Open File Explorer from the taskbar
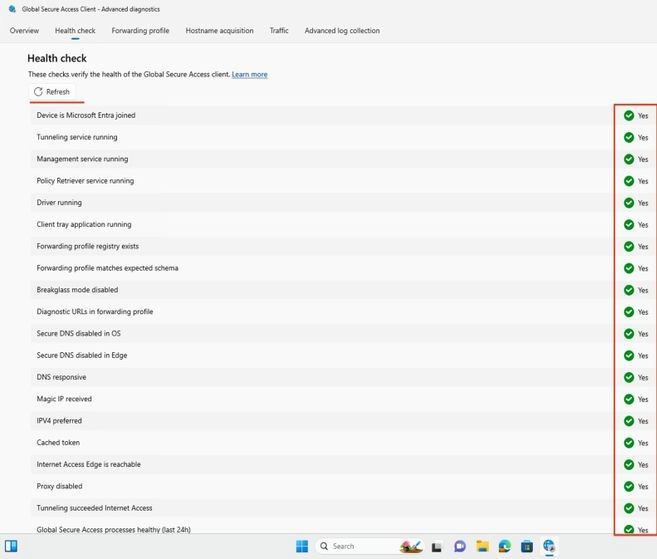The width and height of the screenshot is (657, 559). [x=482, y=546]
